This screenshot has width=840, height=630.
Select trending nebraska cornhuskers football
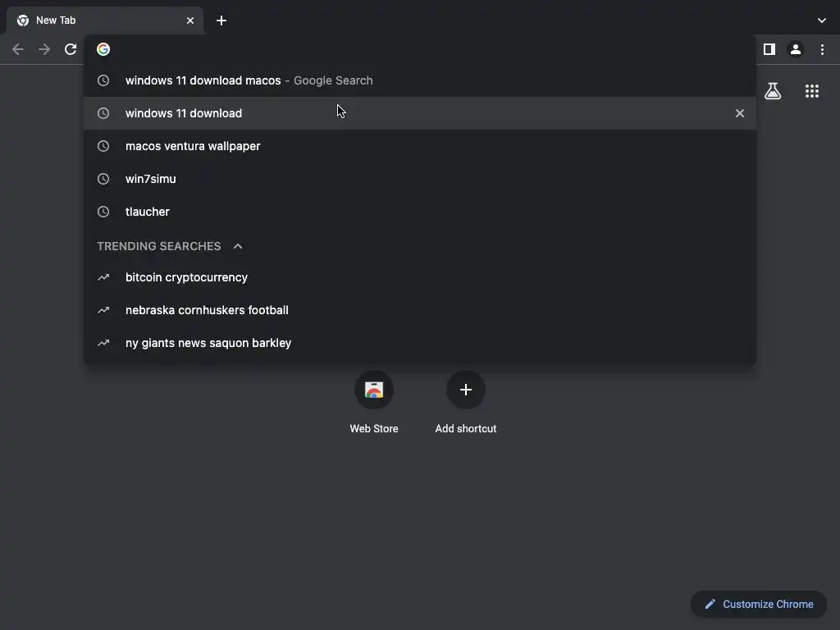(420, 310)
